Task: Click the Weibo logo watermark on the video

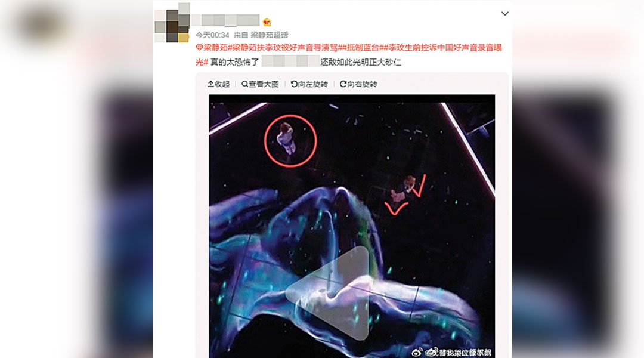Action: [417, 352]
